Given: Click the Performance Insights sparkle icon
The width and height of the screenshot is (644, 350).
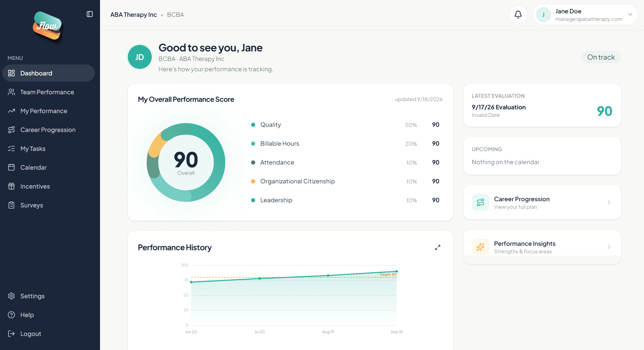Looking at the screenshot, I should (480, 247).
